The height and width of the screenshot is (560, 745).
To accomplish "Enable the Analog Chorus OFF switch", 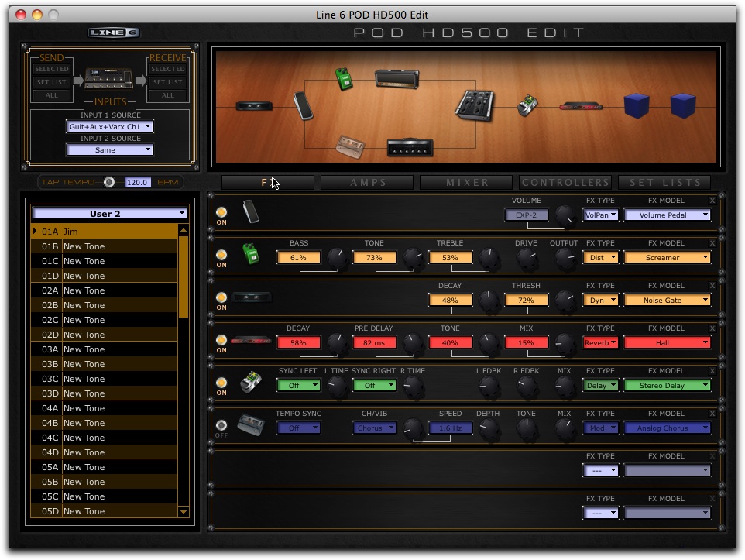I will 221,426.
